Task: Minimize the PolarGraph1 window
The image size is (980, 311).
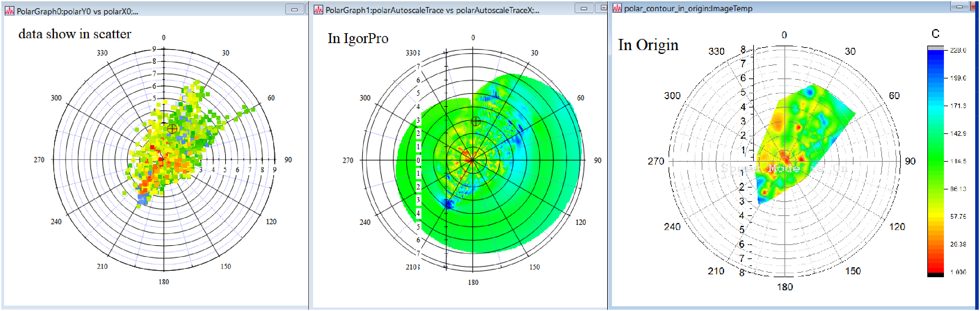Action: coord(584,8)
